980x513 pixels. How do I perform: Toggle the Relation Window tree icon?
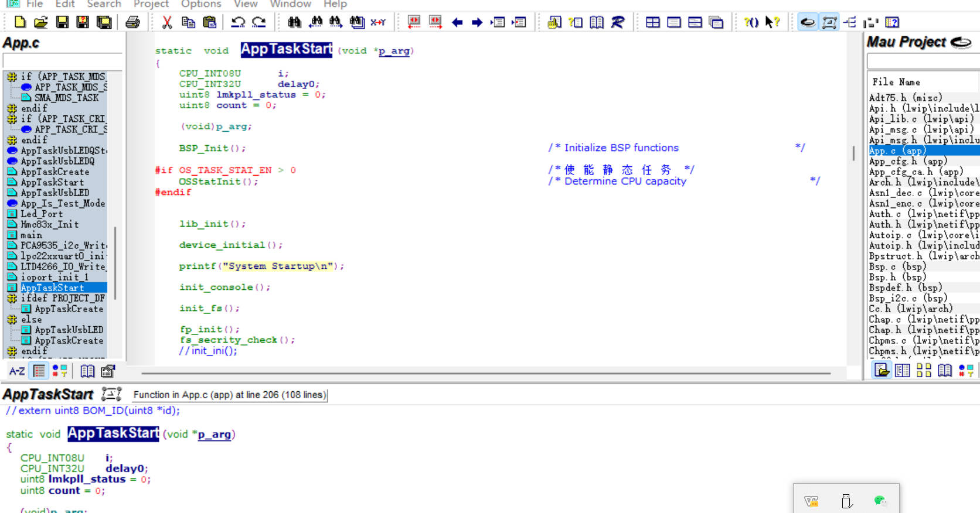(850, 22)
